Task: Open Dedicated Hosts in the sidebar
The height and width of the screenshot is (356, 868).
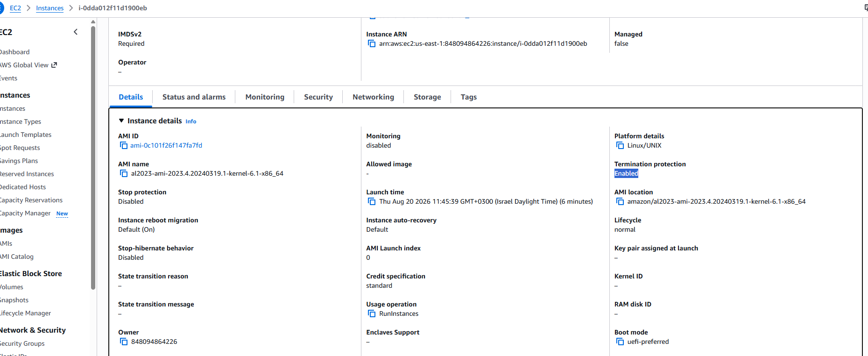Action: coord(22,187)
